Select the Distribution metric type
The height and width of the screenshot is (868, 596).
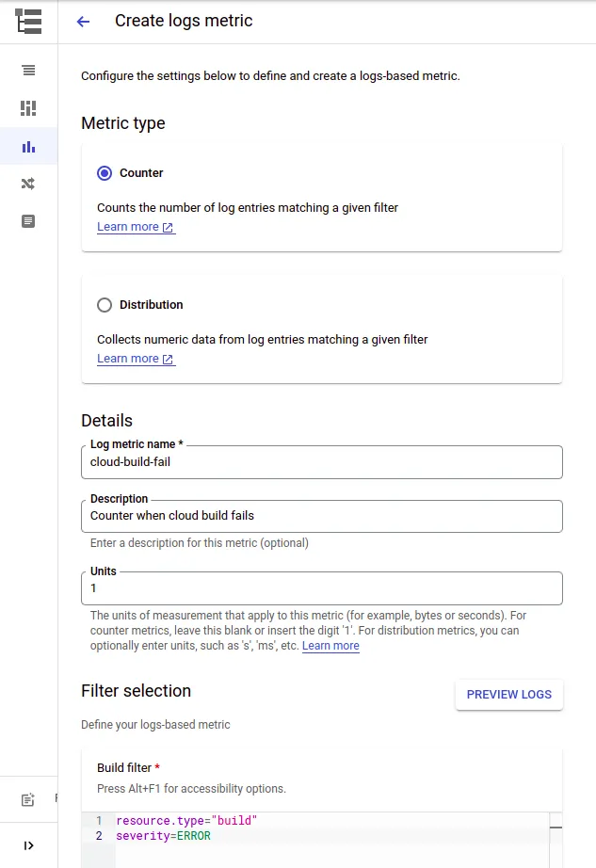(x=105, y=305)
